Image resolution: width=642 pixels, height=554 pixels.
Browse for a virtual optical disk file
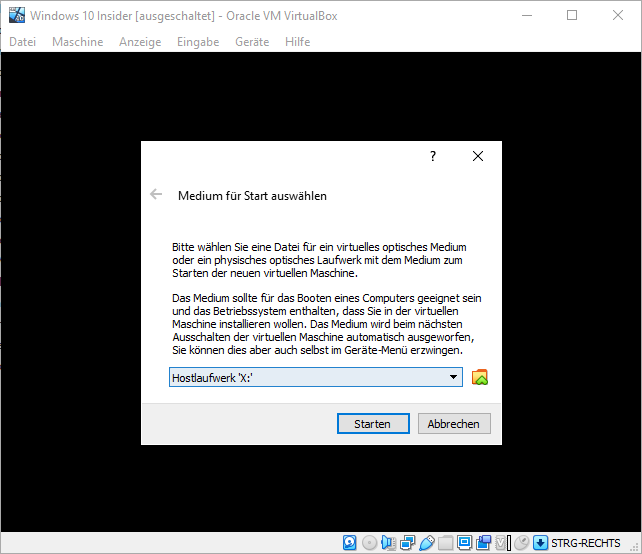(x=479, y=377)
